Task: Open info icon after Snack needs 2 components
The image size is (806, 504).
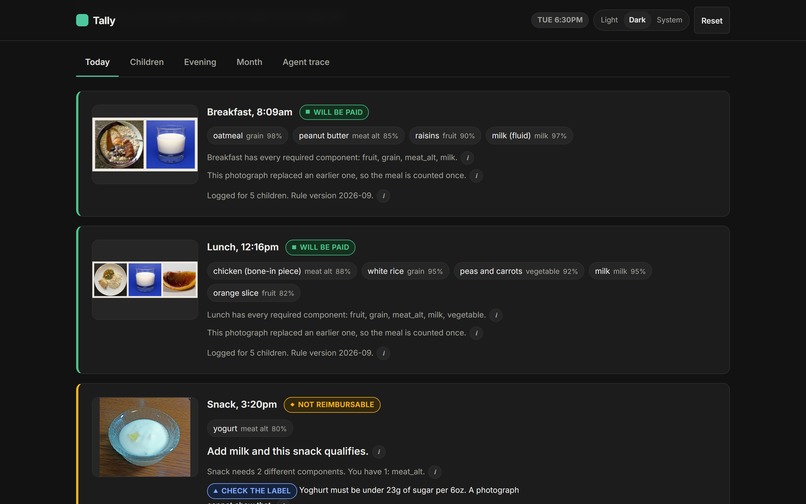Action: [435, 472]
